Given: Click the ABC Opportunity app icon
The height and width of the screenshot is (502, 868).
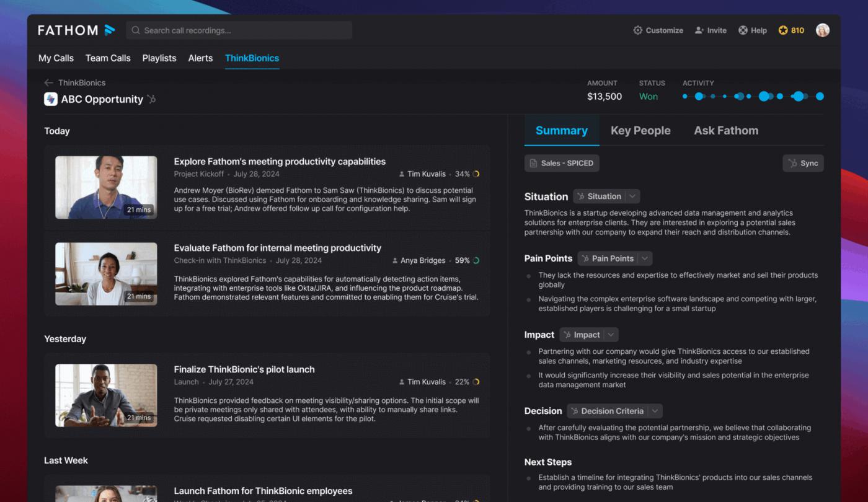Looking at the screenshot, I should click(51, 99).
